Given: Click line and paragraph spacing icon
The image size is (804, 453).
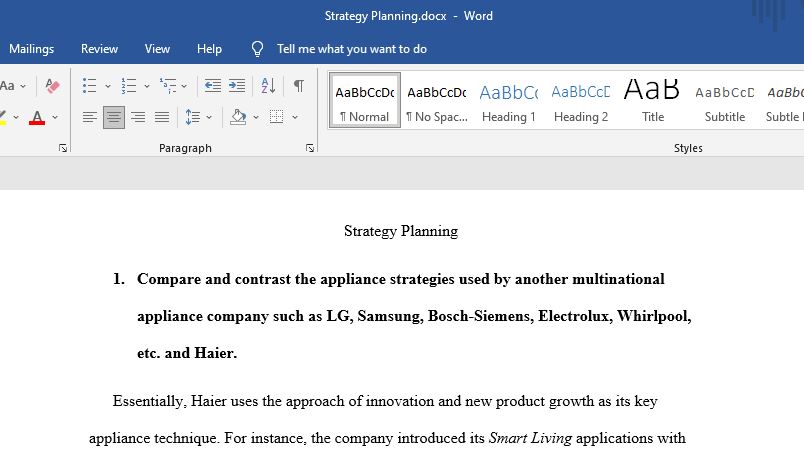Looking at the screenshot, I should click(x=193, y=117).
